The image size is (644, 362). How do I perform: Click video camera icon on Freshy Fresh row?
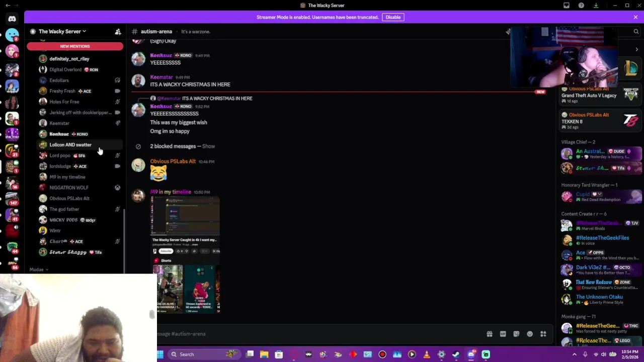(117, 91)
